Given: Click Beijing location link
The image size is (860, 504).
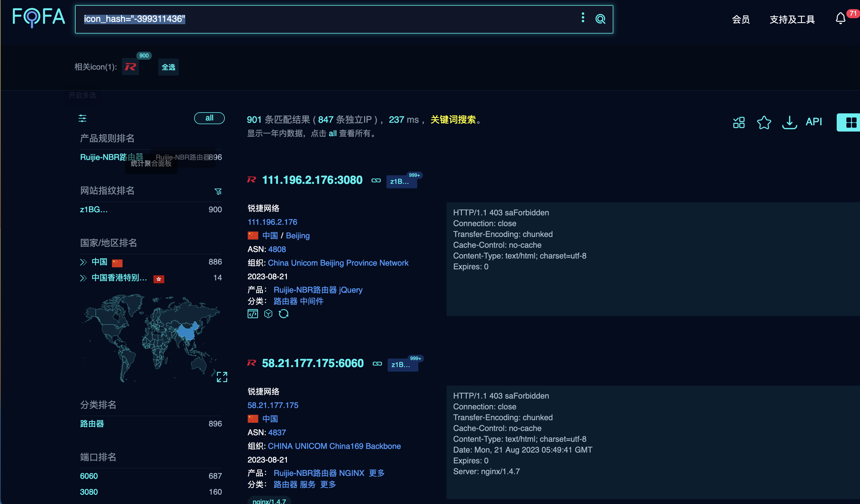Looking at the screenshot, I should click(x=298, y=236).
